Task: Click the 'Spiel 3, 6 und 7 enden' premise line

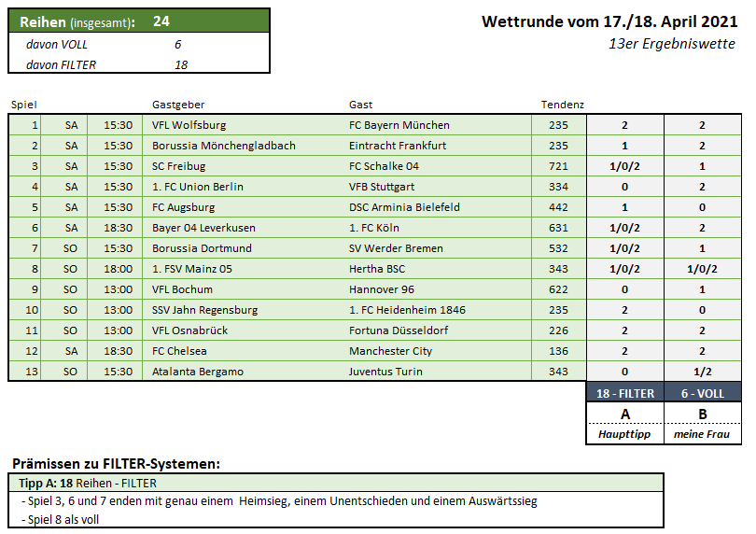Action: point(279,501)
